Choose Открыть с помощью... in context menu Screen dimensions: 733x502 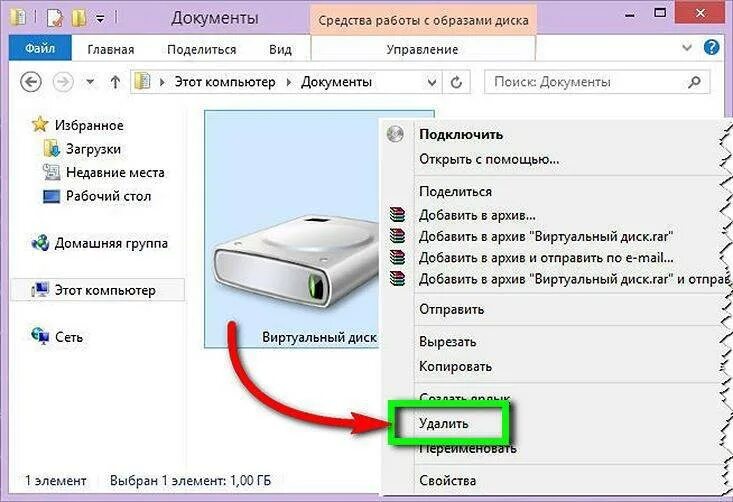tap(489, 159)
